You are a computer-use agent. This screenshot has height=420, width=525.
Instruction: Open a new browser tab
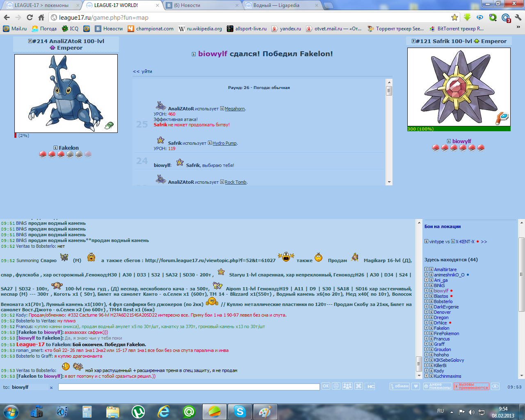coord(329,5)
